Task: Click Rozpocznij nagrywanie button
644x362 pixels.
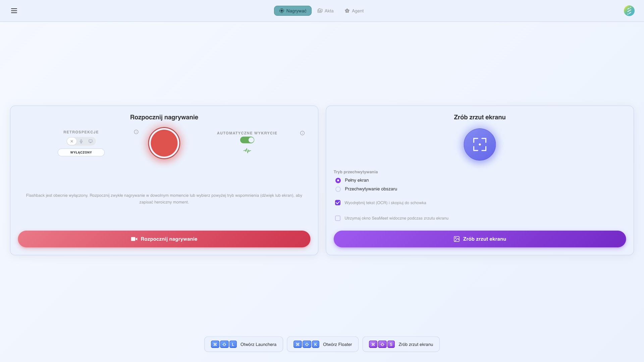Action: pos(164,239)
